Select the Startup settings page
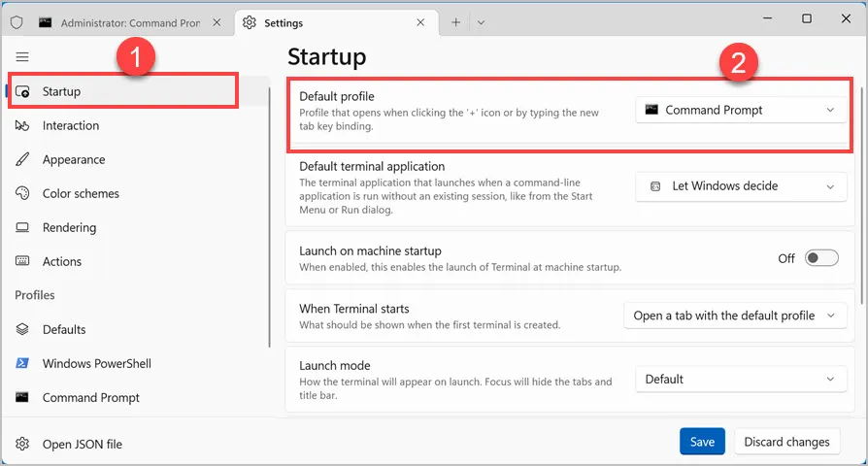Image resolution: width=868 pixels, height=466 pixels. coord(137,91)
